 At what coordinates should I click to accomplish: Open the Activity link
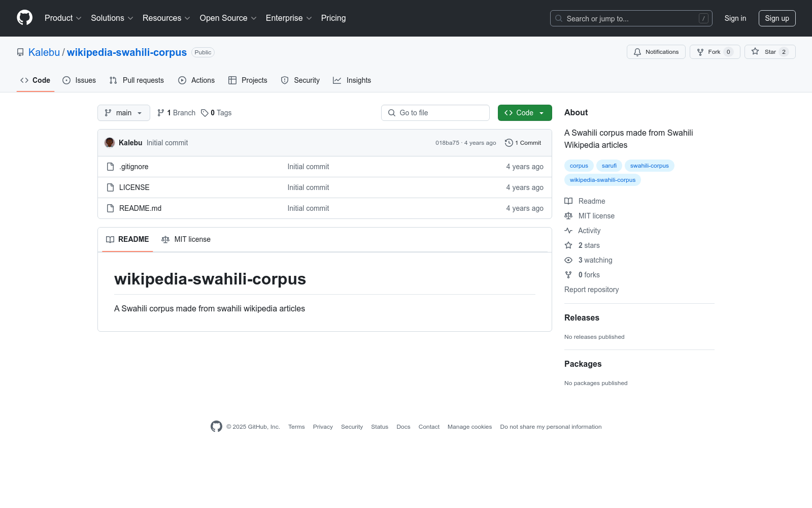click(583, 231)
